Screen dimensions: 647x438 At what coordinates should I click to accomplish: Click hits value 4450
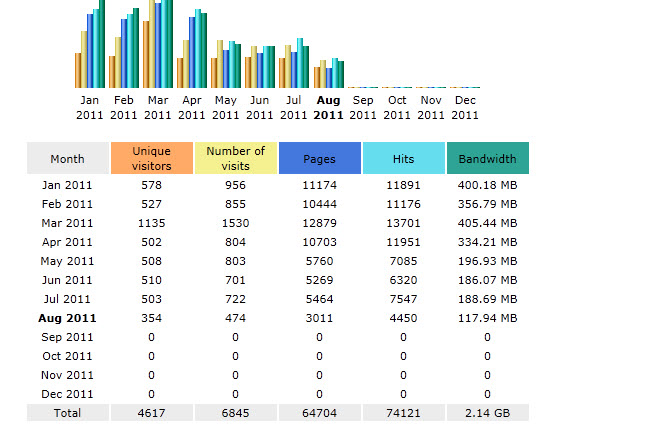click(404, 318)
